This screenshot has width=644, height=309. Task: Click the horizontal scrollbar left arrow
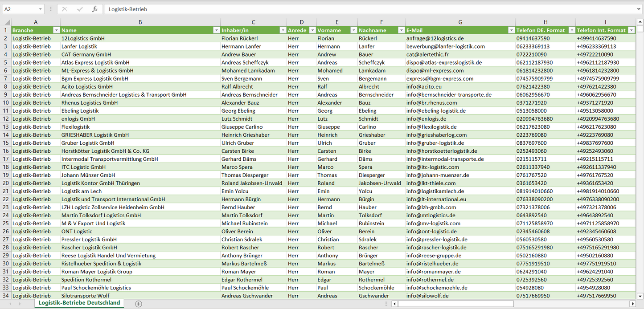(394, 304)
